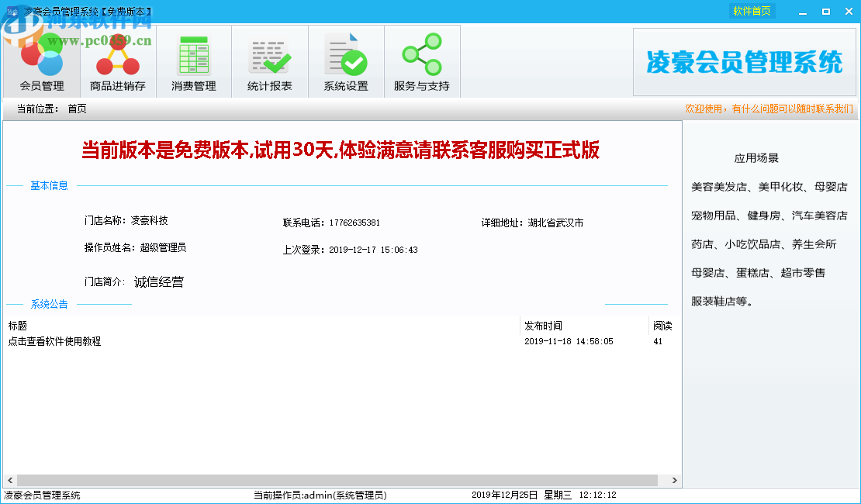861x504 pixels.
Task: 打开消费管理界面
Action: pos(192,60)
